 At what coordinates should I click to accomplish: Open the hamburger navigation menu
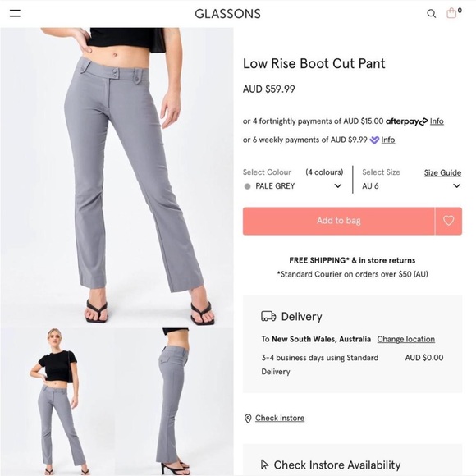(15, 13)
